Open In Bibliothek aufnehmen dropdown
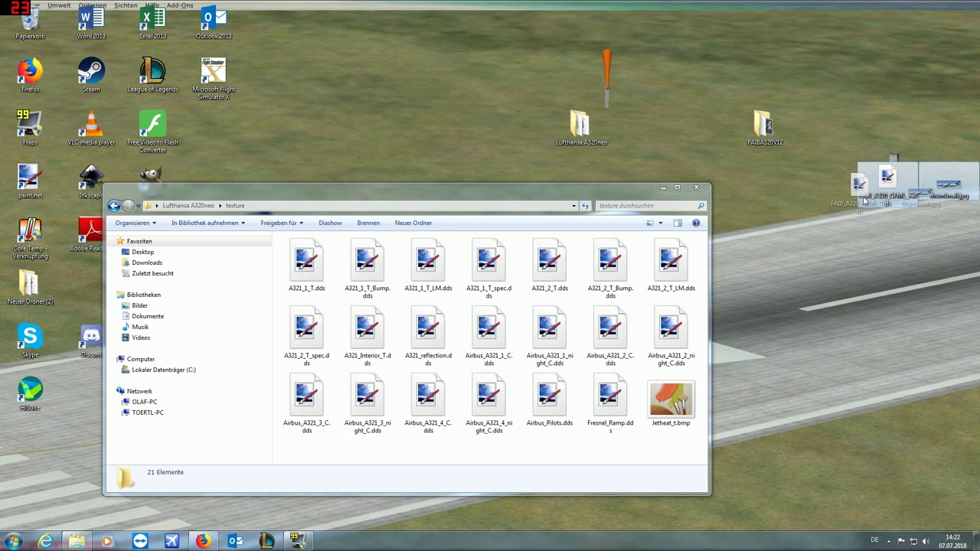 pyautogui.click(x=208, y=223)
